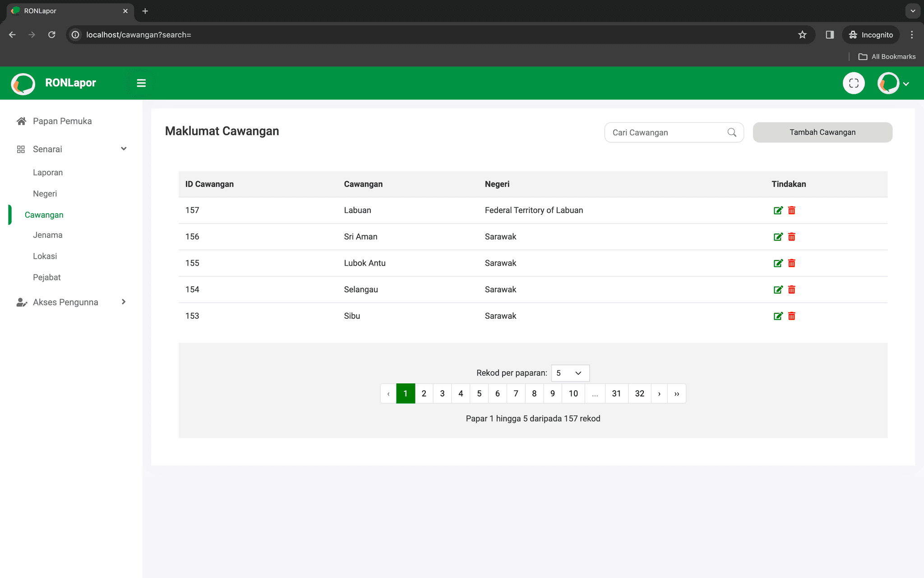Click Tambah Cawangan button
Viewport: 924px width, 578px height.
point(822,132)
